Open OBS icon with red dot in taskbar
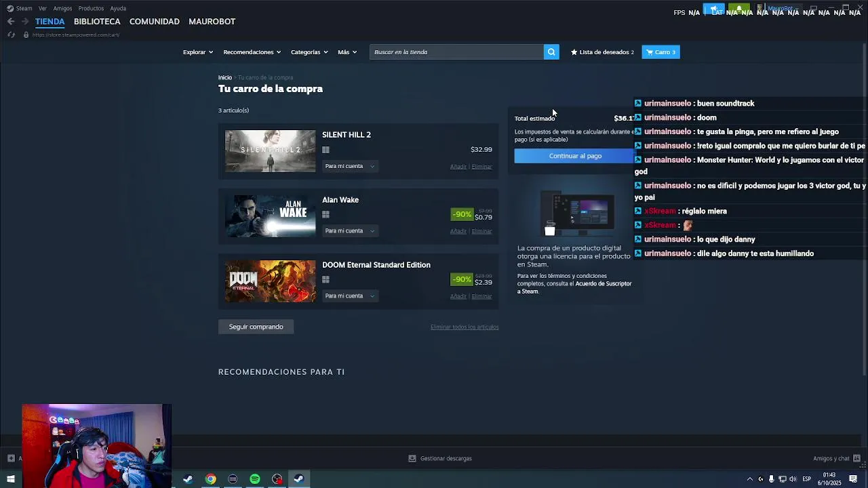The width and height of the screenshot is (868, 488). coord(277,479)
